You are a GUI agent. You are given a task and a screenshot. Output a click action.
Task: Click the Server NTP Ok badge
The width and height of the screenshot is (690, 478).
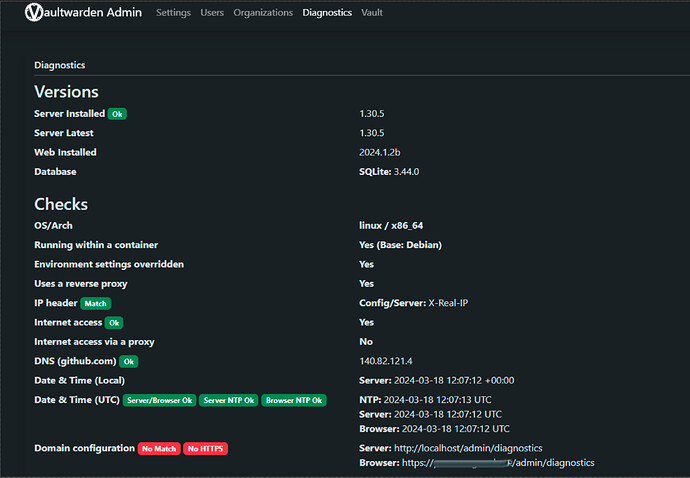click(229, 400)
